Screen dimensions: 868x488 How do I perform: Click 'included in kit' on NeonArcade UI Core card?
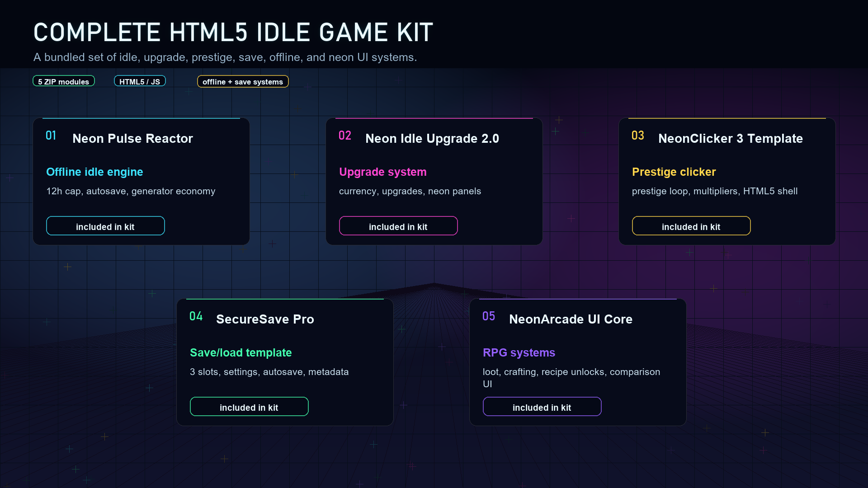542,407
